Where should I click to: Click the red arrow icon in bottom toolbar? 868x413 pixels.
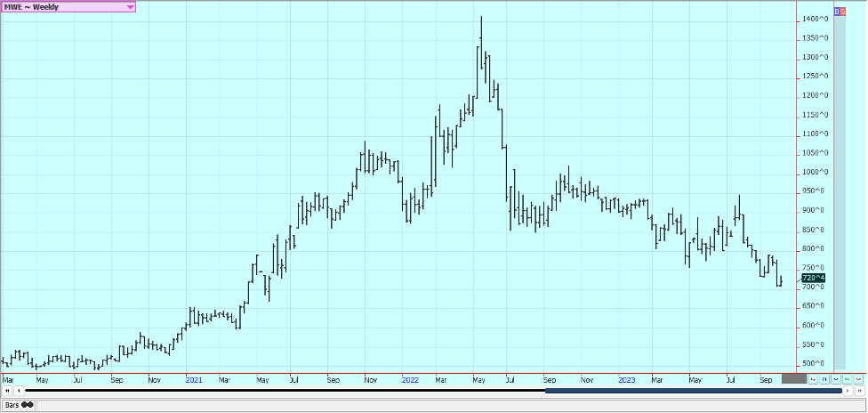coord(813,379)
